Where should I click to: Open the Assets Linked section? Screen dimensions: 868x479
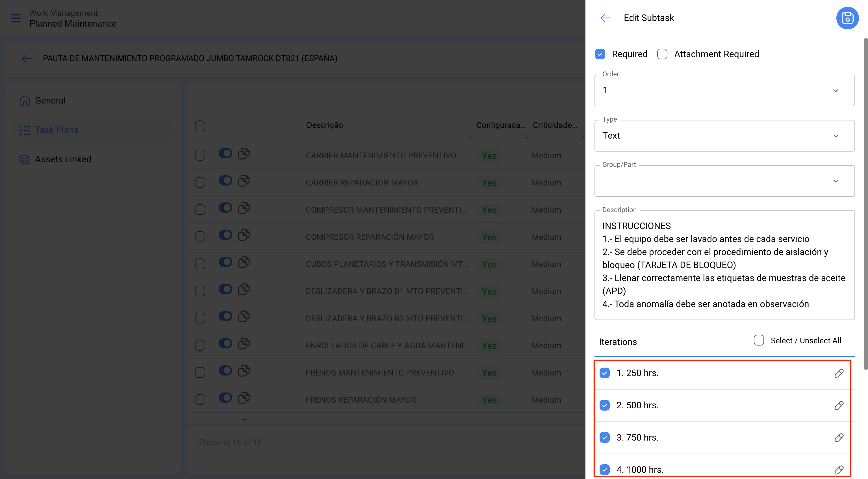(x=92, y=159)
